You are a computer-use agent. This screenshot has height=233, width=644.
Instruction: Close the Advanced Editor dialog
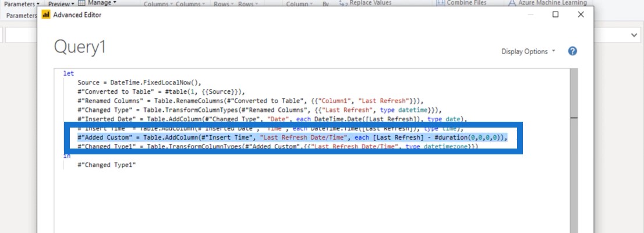click(x=581, y=15)
